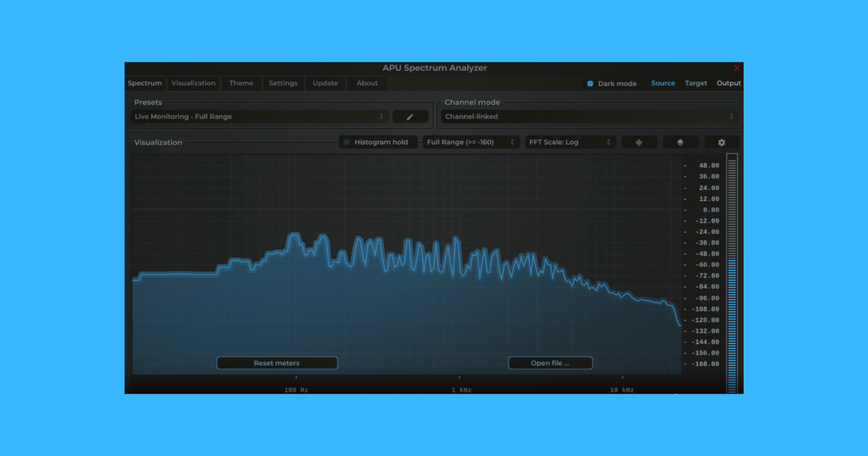
Task: Open the About tab
Action: pos(367,83)
